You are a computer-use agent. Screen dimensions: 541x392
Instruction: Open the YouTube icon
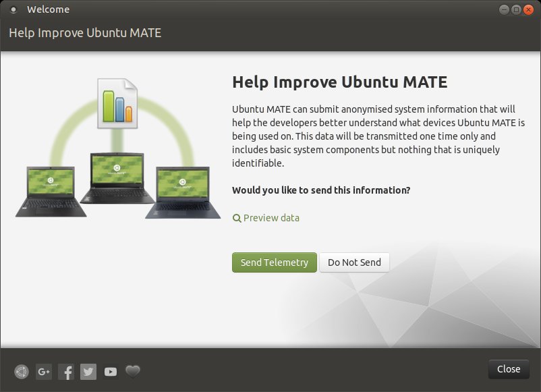click(111, 372)
